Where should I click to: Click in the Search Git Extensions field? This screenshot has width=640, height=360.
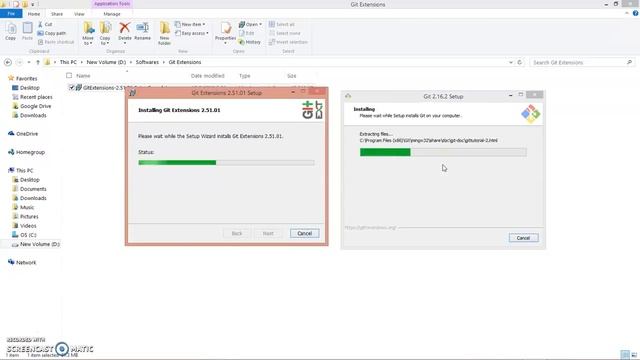tap(578, 62)
